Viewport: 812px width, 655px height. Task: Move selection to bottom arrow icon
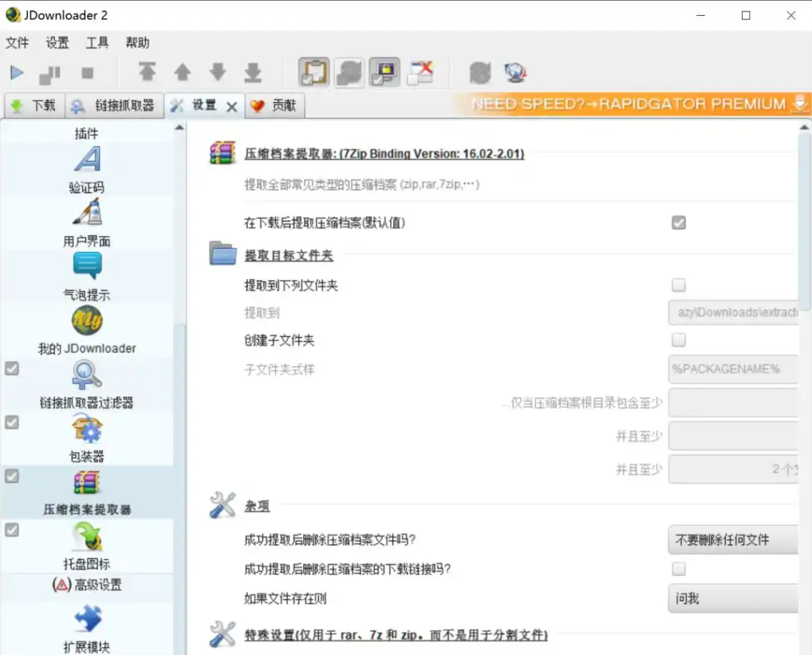(253, 73)
